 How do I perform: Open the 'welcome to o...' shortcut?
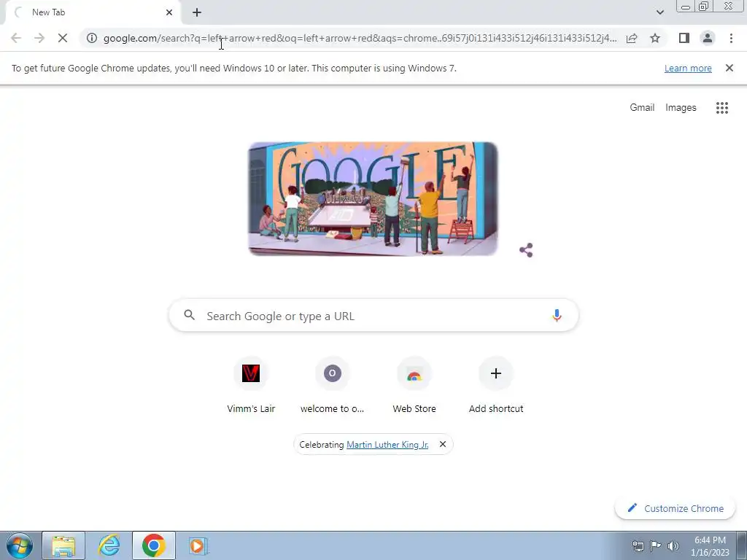333,385
